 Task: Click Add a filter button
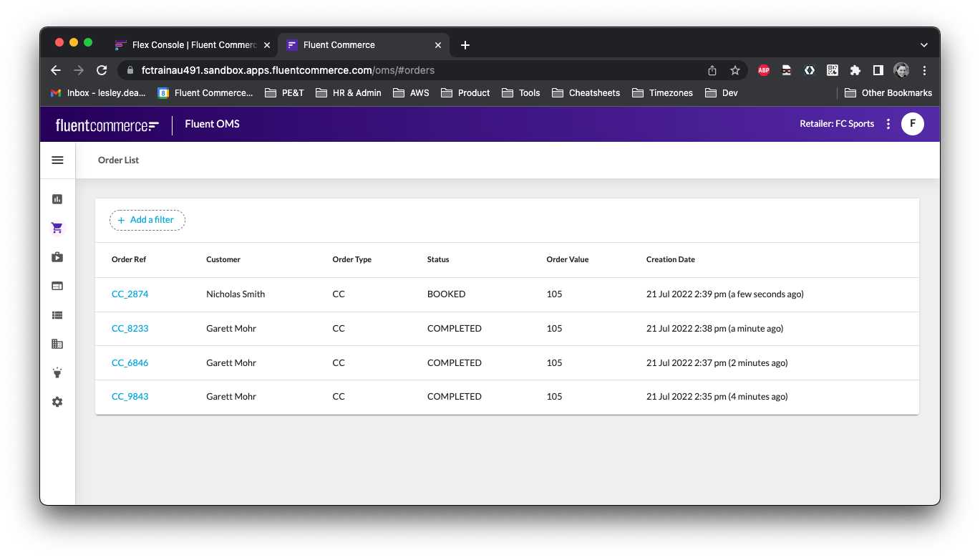click(147, 220)
